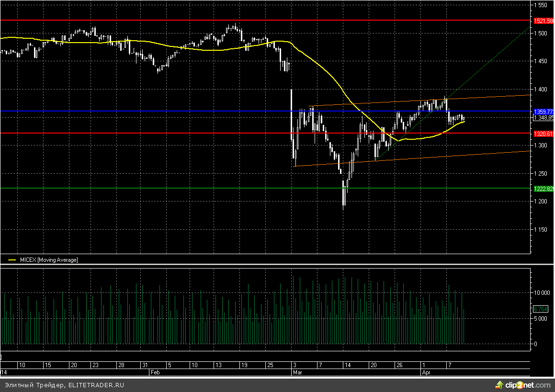Click the 5 000 volume axis label
555x392 pixels.
[541, 318]
